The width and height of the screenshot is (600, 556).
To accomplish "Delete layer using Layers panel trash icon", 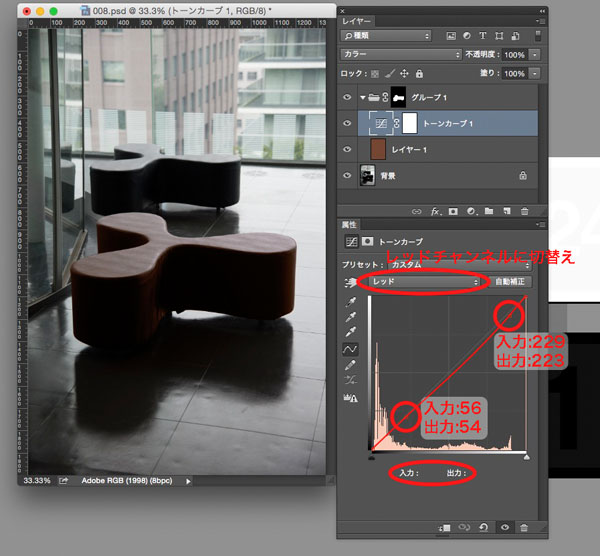I will pos(524,211).
